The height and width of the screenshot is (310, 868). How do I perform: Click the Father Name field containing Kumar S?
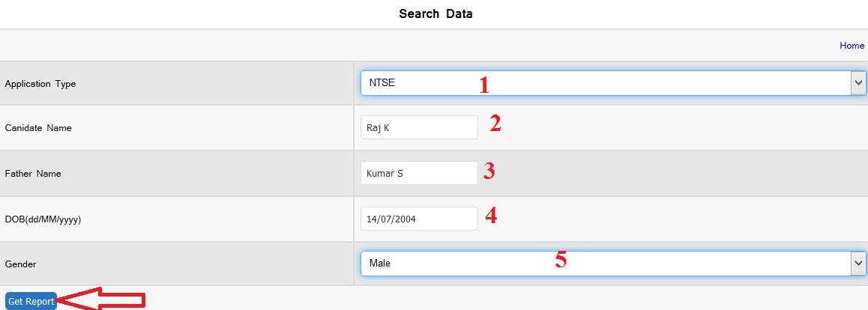point(418,173)
